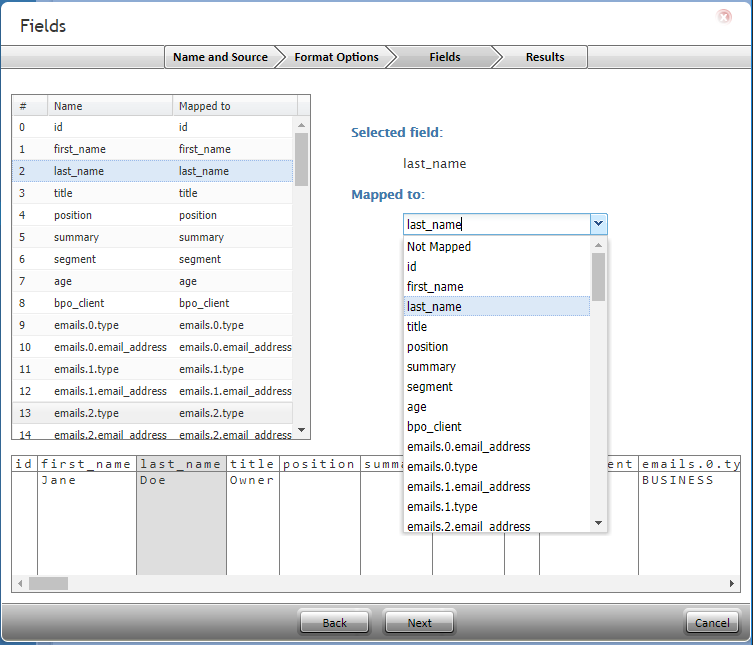Click the dropdown list scrollbar thumb
Viewport: 753px width, 645px height.
598,277
